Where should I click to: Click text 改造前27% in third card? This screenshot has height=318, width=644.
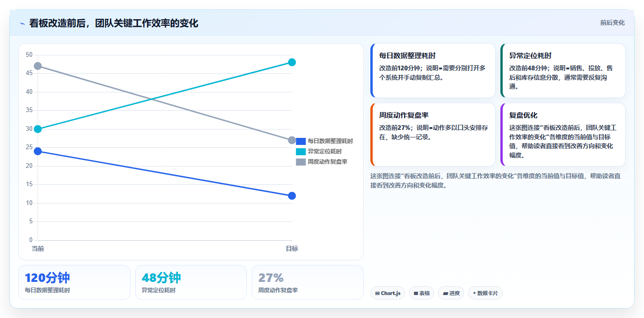(395, 128)
